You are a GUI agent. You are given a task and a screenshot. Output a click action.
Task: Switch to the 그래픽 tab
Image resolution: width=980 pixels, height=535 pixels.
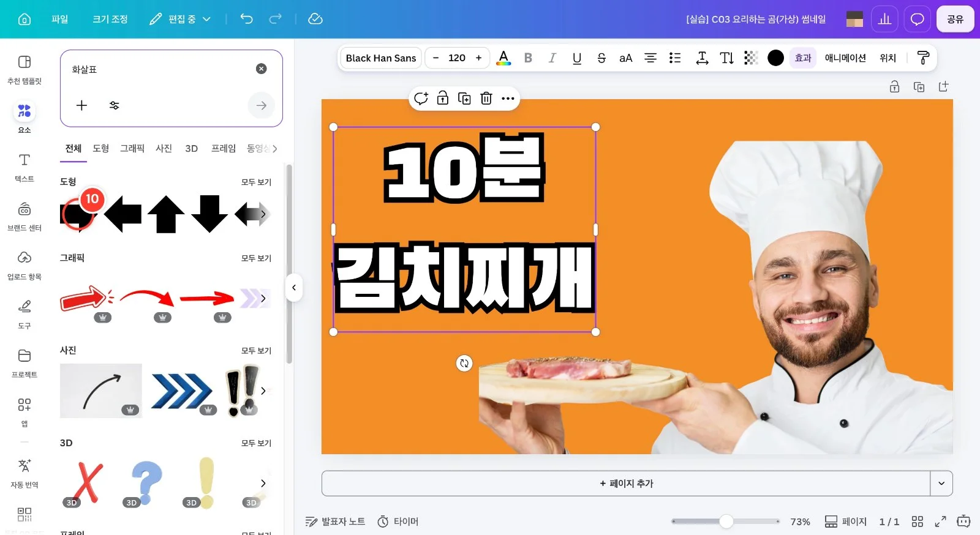tap(132, 149)
